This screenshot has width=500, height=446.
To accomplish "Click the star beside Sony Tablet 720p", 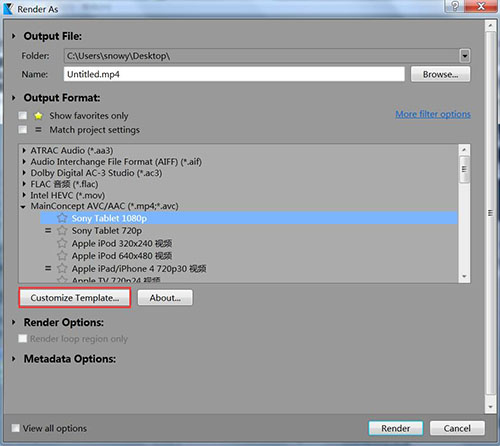I will (x=62, y=231).
